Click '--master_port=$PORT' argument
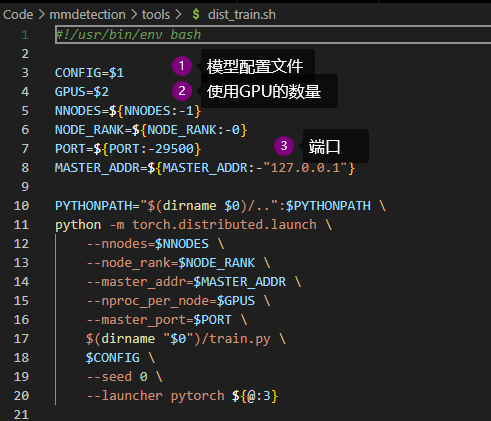The height and width of the screenshot is (421, 491). 159,320
